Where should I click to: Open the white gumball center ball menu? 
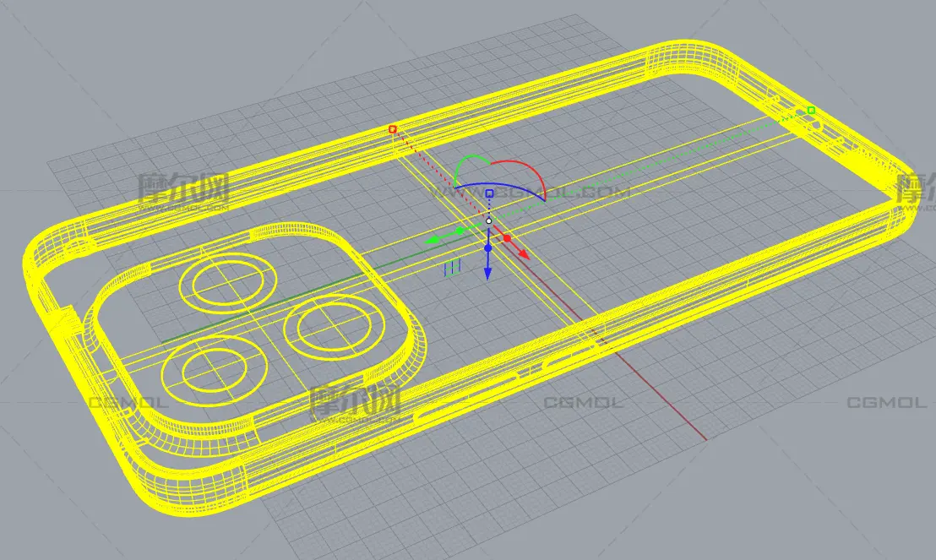pyautogui.click(x=489, y=221)
